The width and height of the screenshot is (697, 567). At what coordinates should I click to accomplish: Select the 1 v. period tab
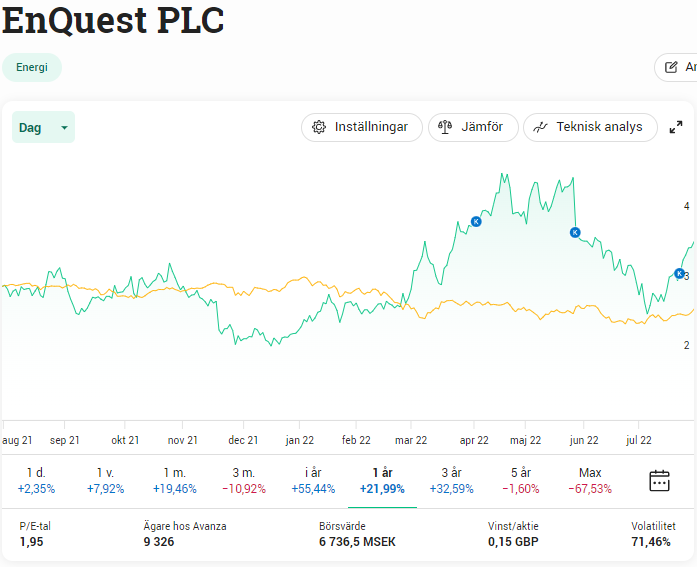point(105,481)
